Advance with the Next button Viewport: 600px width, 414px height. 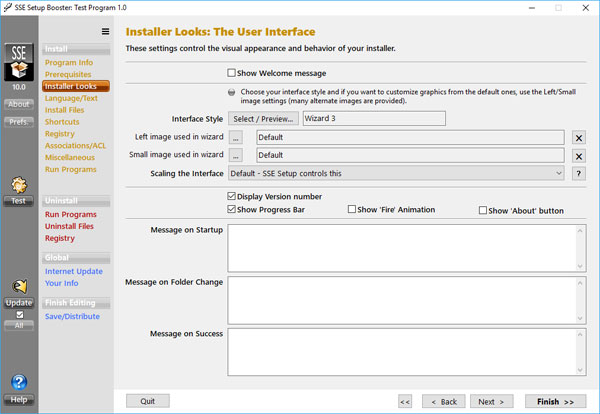492,401
